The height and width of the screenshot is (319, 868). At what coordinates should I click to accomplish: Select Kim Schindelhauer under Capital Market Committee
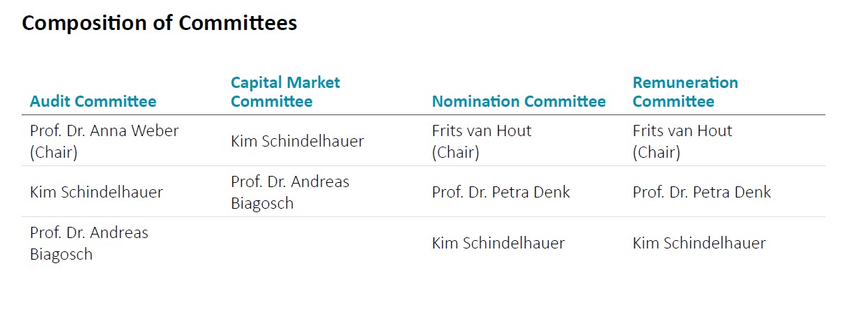click(x=297, y=141)
